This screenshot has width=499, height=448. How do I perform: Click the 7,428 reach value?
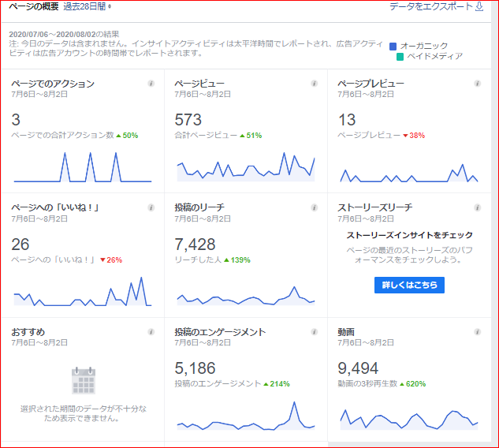pos(195,245)
